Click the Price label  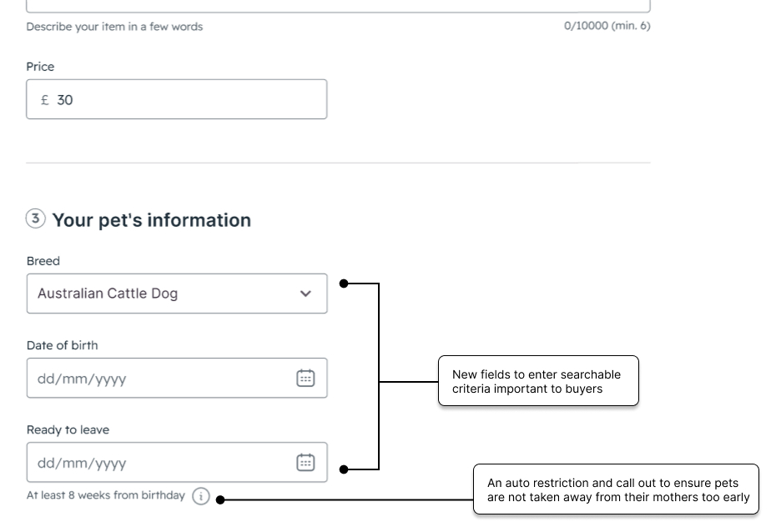tap(40, 67)
